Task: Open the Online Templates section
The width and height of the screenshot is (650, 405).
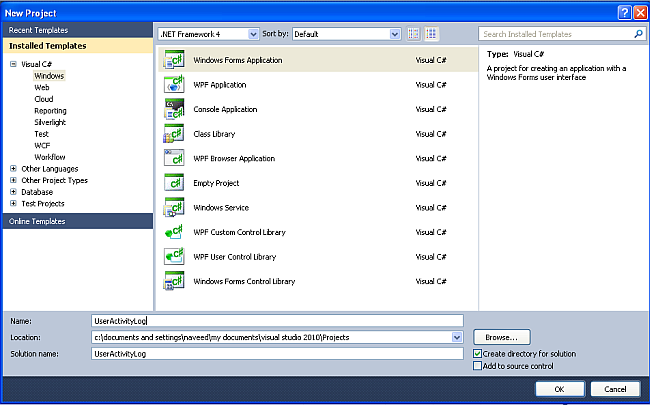Action: coord(78,221)
